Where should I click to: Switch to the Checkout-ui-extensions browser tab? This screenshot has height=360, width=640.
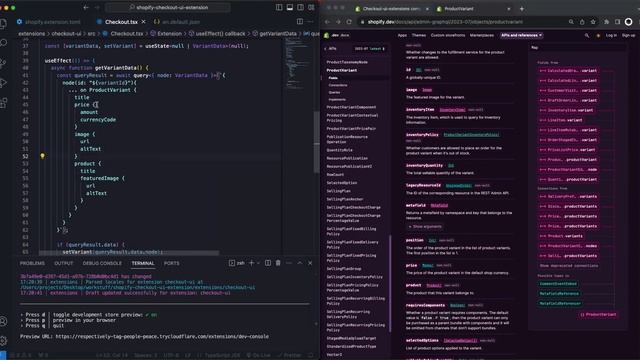click(x=391, y=9)
